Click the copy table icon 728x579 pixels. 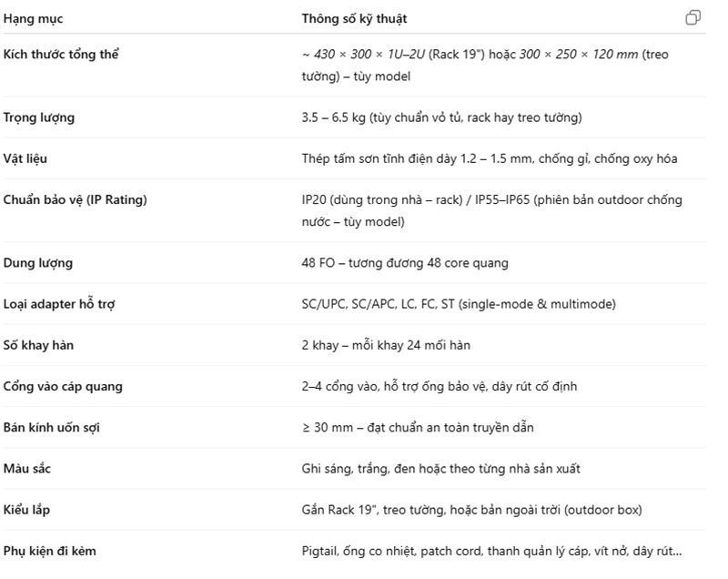click(x=693, y=18)
